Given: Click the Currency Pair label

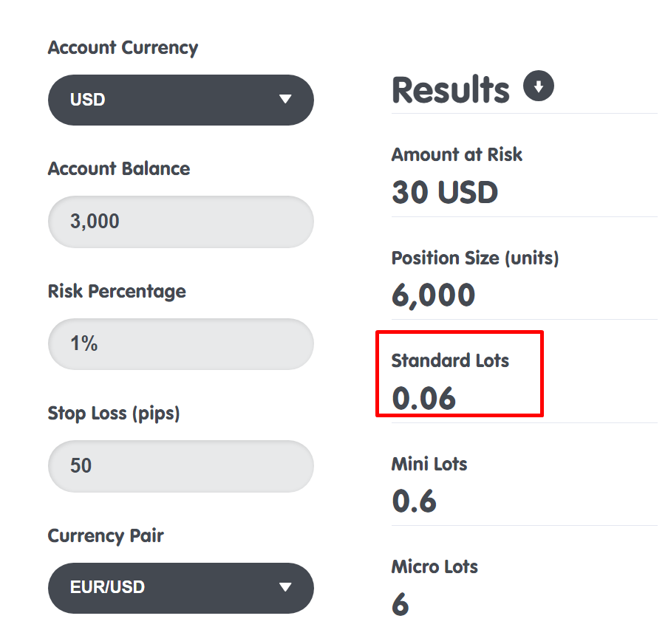Looking at the screenshot, I should pos(106,535).
